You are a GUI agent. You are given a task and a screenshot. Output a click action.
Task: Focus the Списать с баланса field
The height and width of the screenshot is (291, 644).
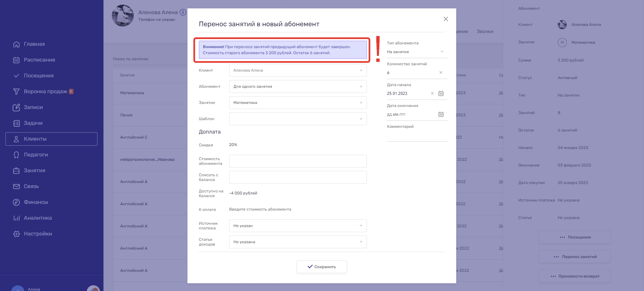(x=298, y=177)
